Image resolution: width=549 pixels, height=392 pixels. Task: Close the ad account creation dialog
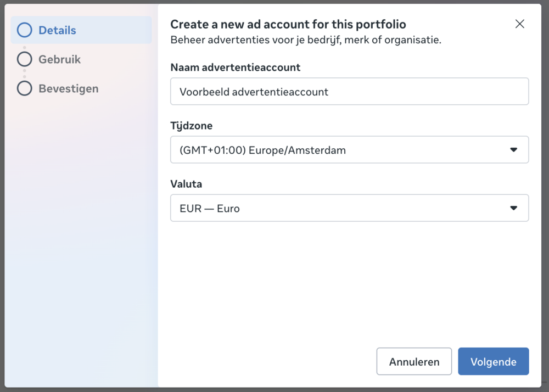[519, 24]
